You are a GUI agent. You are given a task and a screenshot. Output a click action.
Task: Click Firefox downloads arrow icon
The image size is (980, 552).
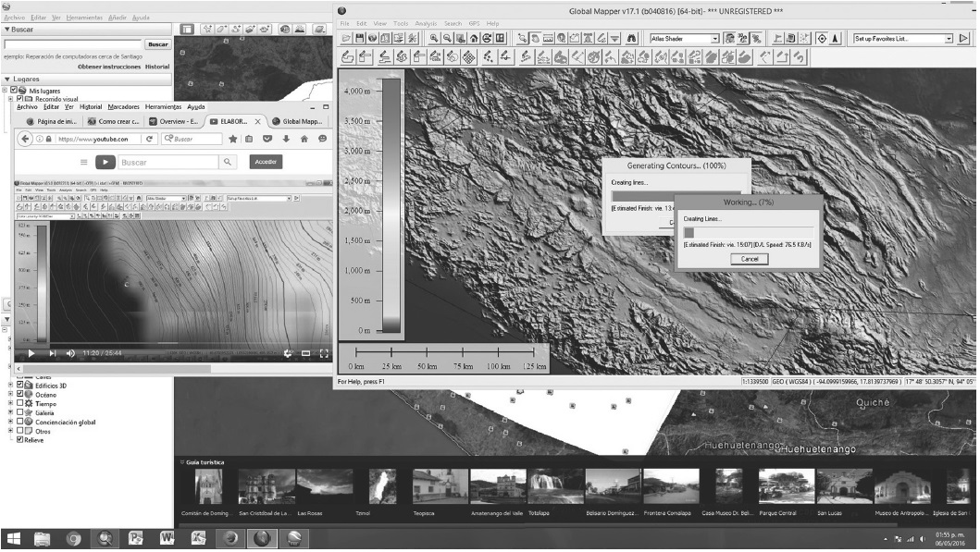(x=286, y=139)
